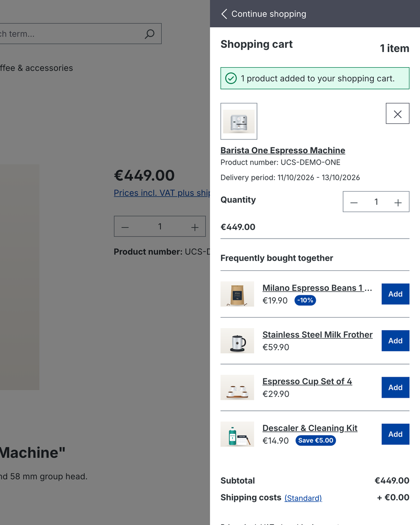Open Barista One Espresso Machine link
This screenshot has width=420, height=525.
tap(283, 150)
